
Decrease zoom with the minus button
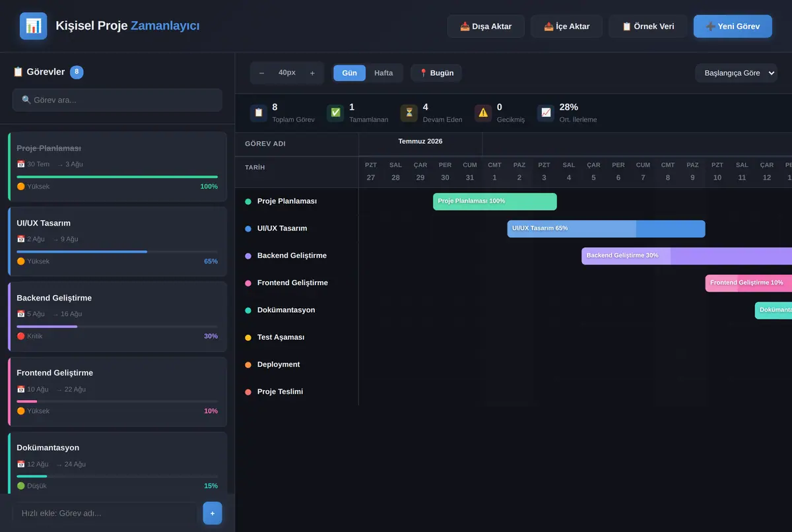tap(261, 73)
